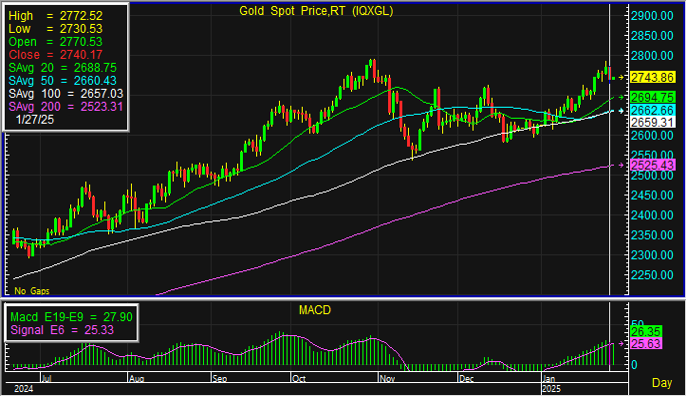
Task: Click the SAvg 200 legend entry
Action: tap(66, 107)
